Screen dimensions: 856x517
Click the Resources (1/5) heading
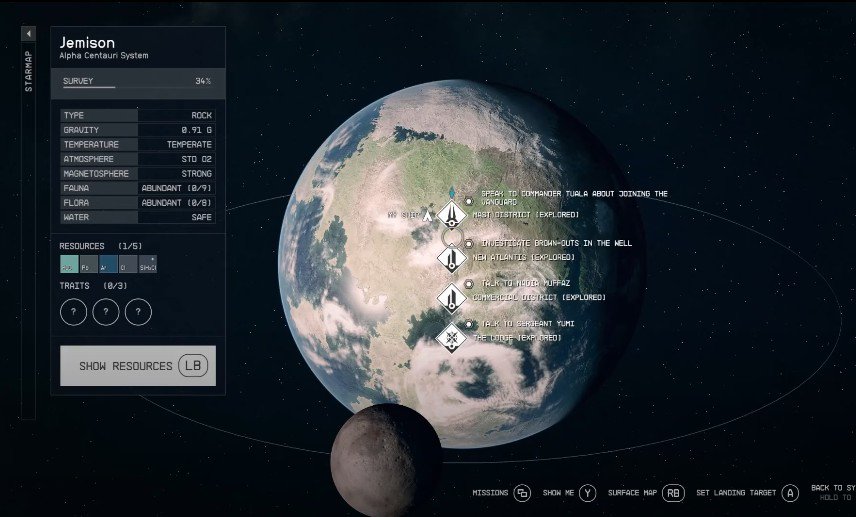pyautogui.click(x=100, y=246)
